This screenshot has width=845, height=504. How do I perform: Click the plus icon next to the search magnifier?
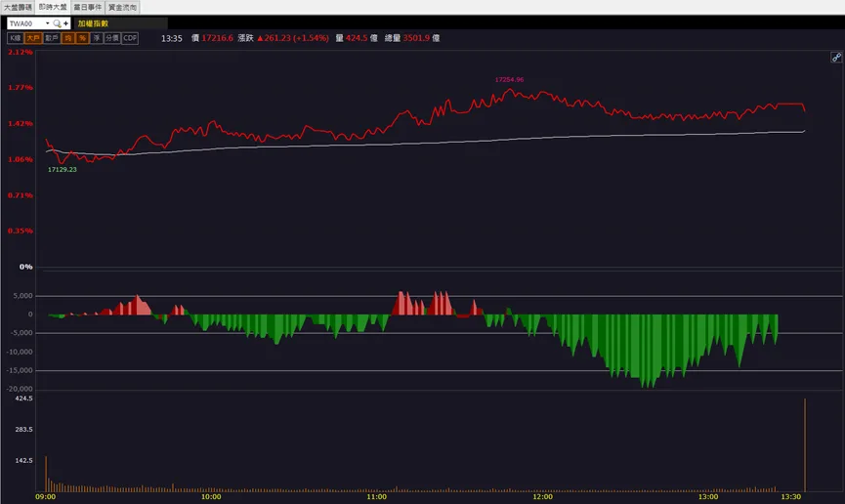[x=65, y=23]
